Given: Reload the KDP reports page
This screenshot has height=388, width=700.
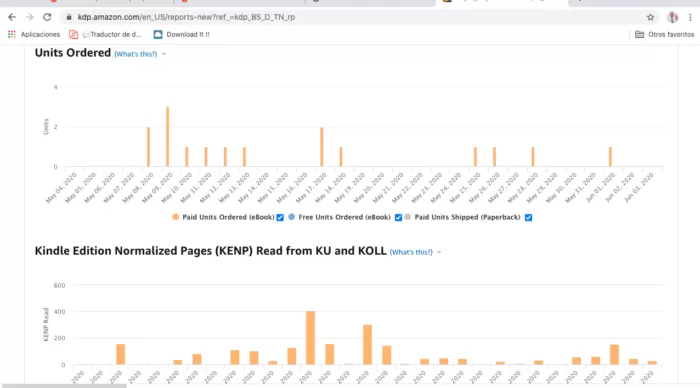Looking at the screenshot, I should (47, 17).
